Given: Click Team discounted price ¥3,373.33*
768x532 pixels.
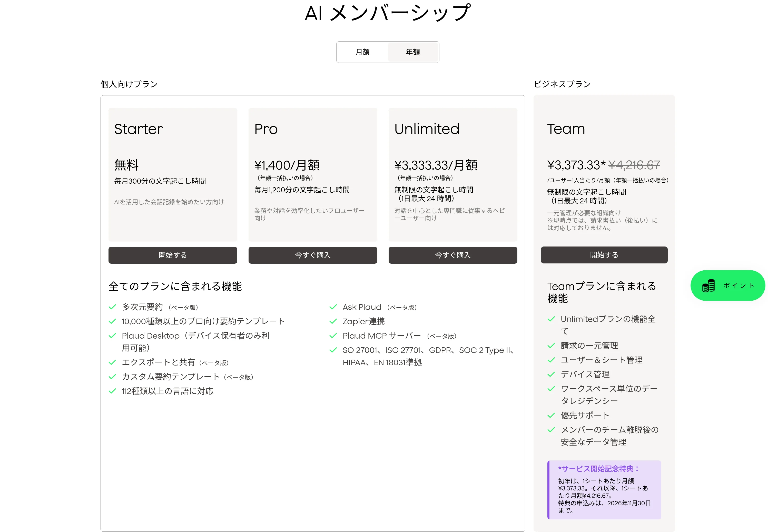Looking at the screenshot, I should [x=576, y=165].
